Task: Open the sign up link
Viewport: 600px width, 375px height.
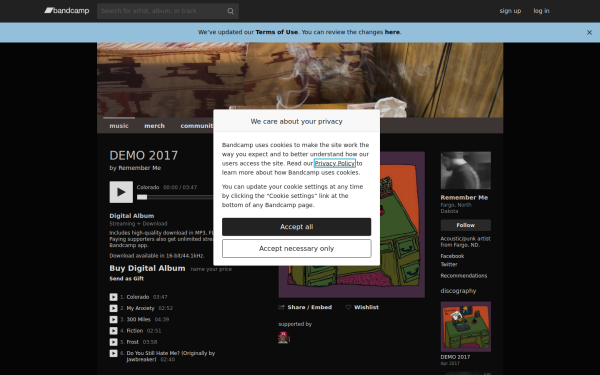Action: [510, 11]
